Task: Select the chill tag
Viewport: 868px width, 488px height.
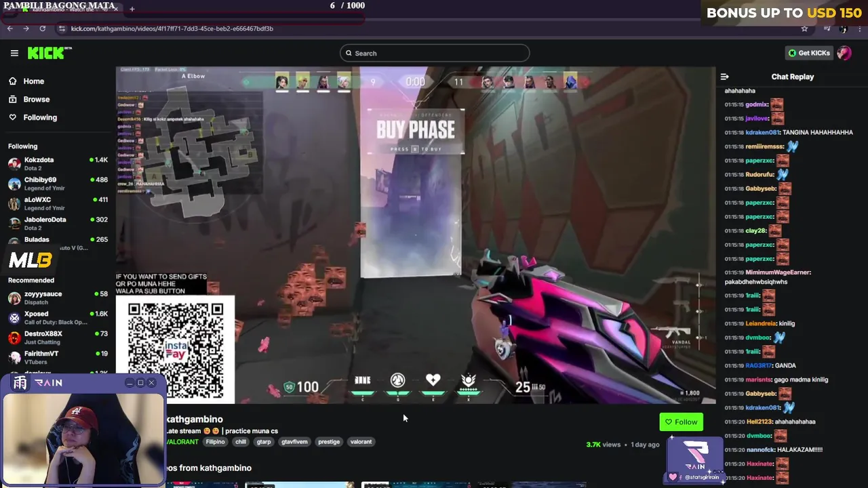Action: [x=241, y=442]
